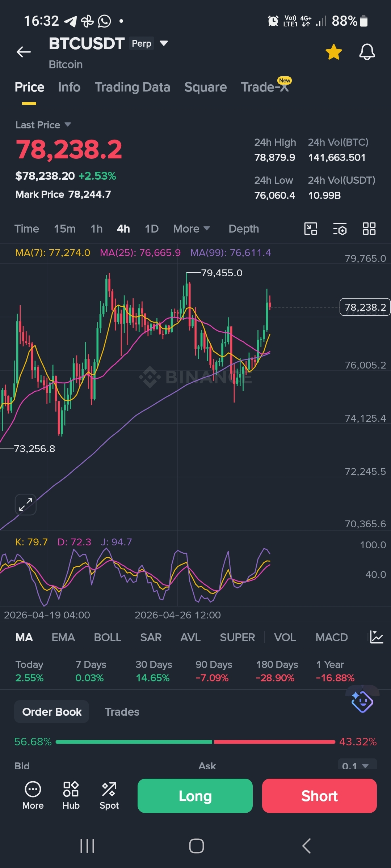
Task: Open the indicator list chart icon
Action: click(377, 637)
